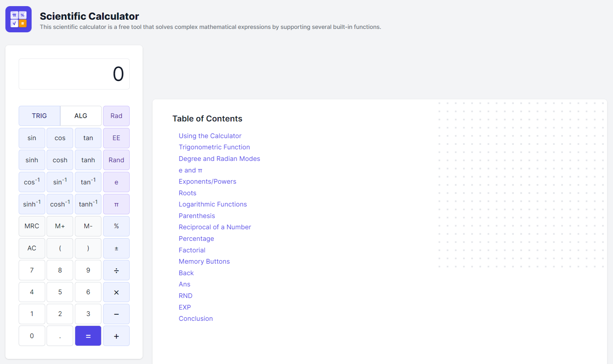Switch to the TRIG tab

[x=40, y=116]
